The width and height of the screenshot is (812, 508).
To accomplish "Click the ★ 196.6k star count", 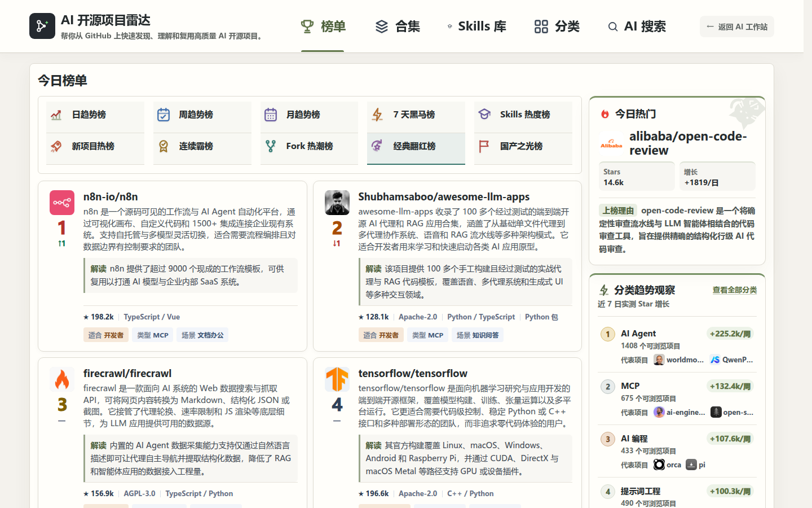I will click(x=374, y=493).
